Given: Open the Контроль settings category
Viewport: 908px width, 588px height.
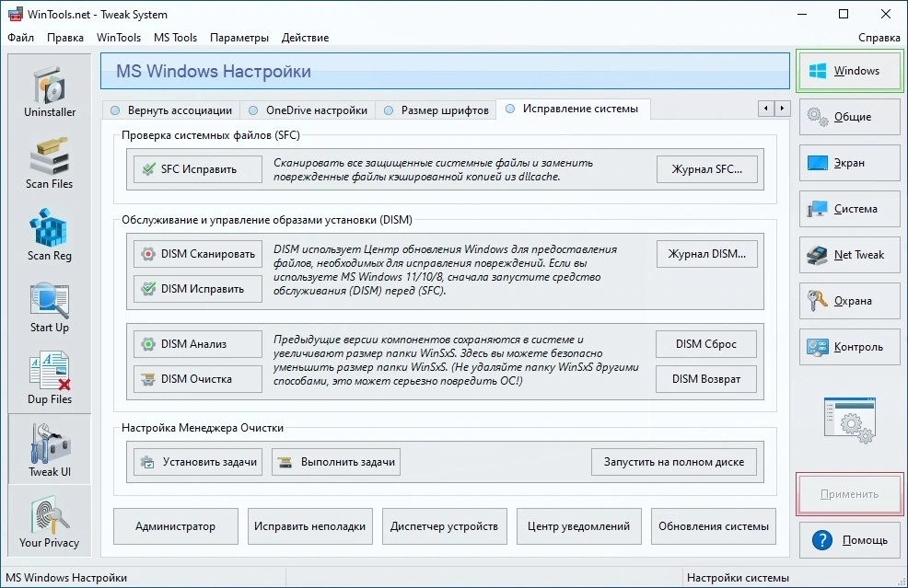Looking at the screenshot, I should (x=849, y=347).
